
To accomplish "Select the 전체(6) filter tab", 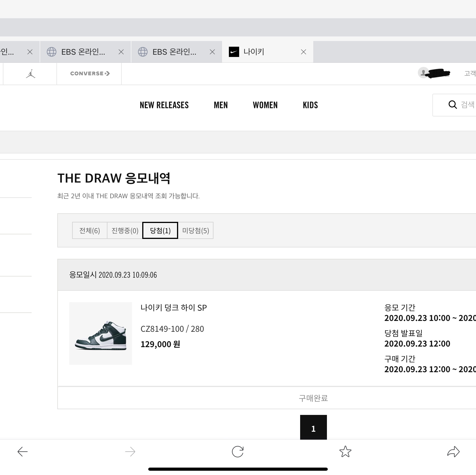I will (x=89, y=230).
